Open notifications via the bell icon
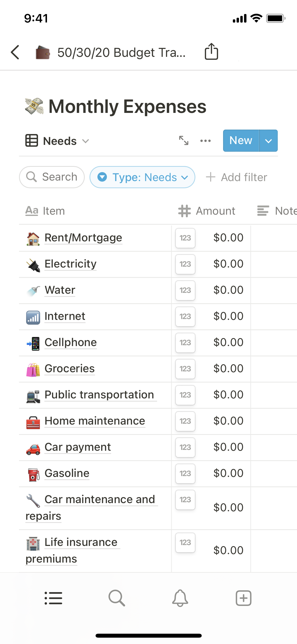Viewport: 297px width, 644px height. point(180,598)
